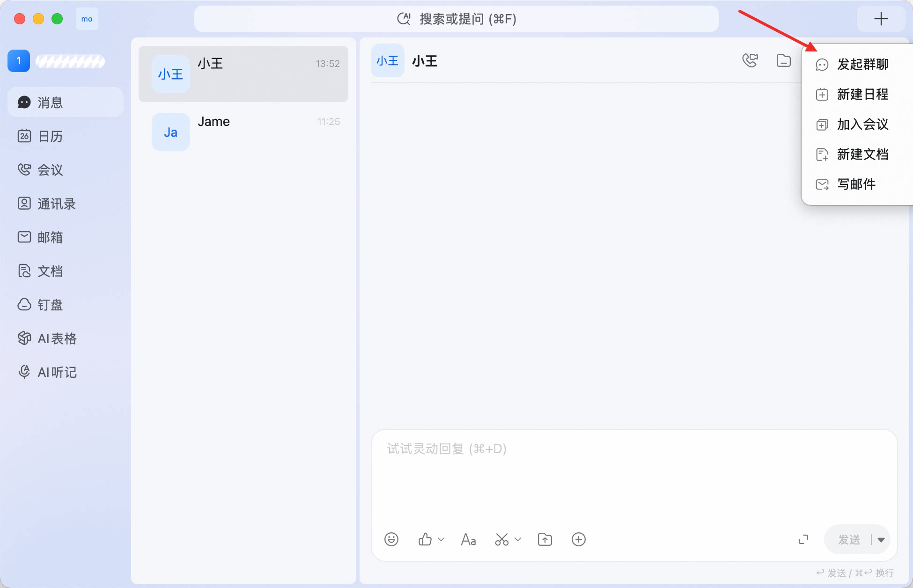Click the thumbs-up quick reply icon
This screenshot has width=913, height=588.
click(x=425, y=539)
